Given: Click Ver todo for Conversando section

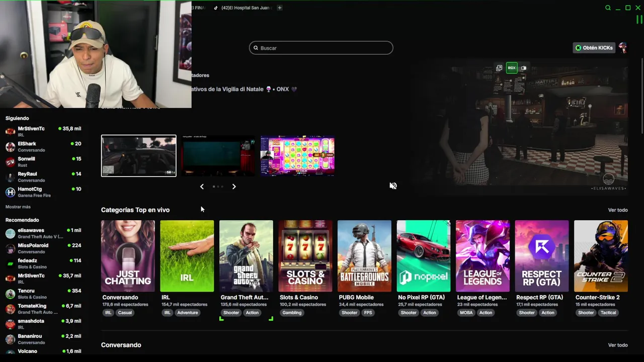Looking at the screenshot, I should (618, 345).
